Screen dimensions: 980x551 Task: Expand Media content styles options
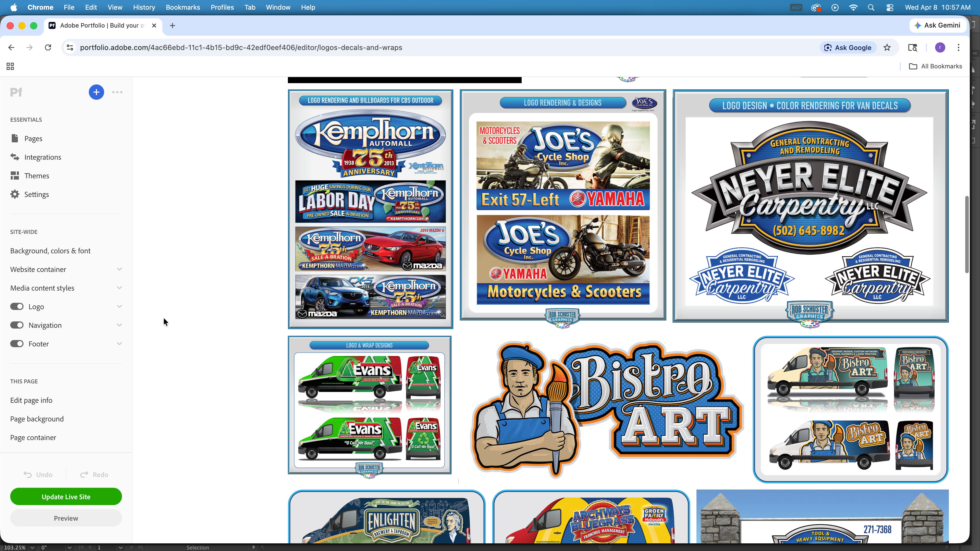pos(119,288)
